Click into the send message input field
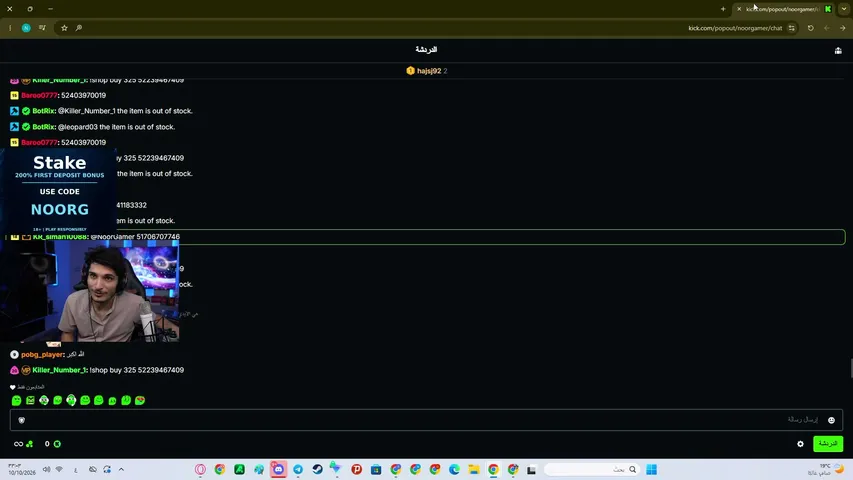 [x=426, y=420]
